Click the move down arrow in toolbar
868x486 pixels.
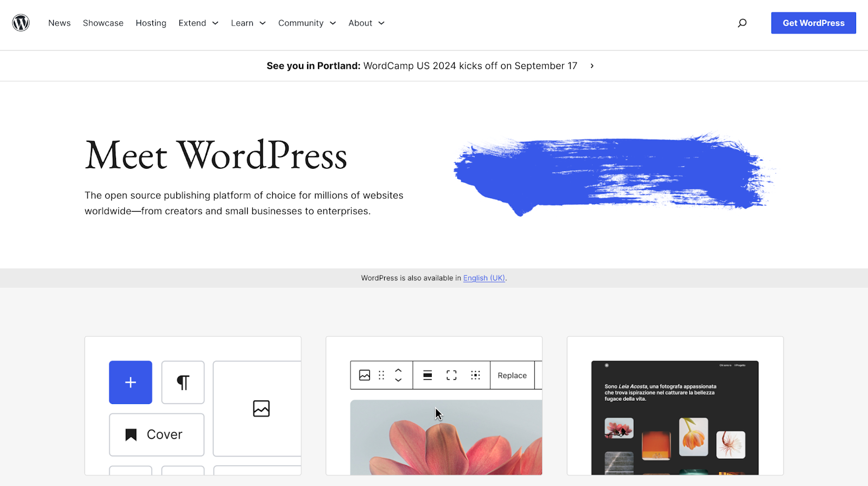point(398,380)
